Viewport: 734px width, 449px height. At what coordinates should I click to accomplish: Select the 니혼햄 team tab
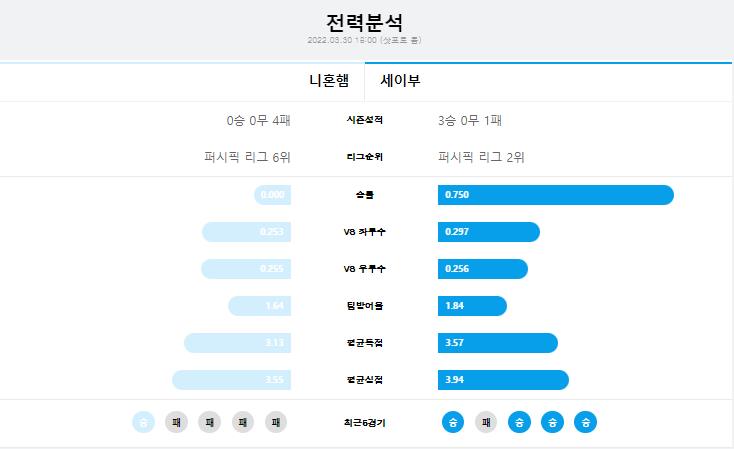tap(182, 81)
